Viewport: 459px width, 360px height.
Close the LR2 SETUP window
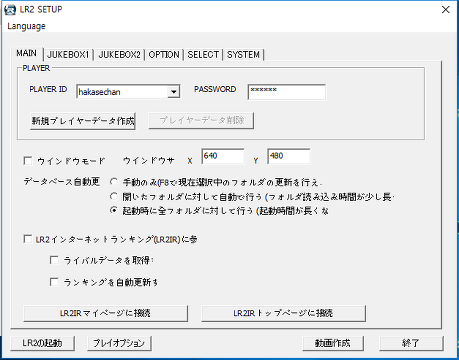pyautogui.click(x=446, y=10)
